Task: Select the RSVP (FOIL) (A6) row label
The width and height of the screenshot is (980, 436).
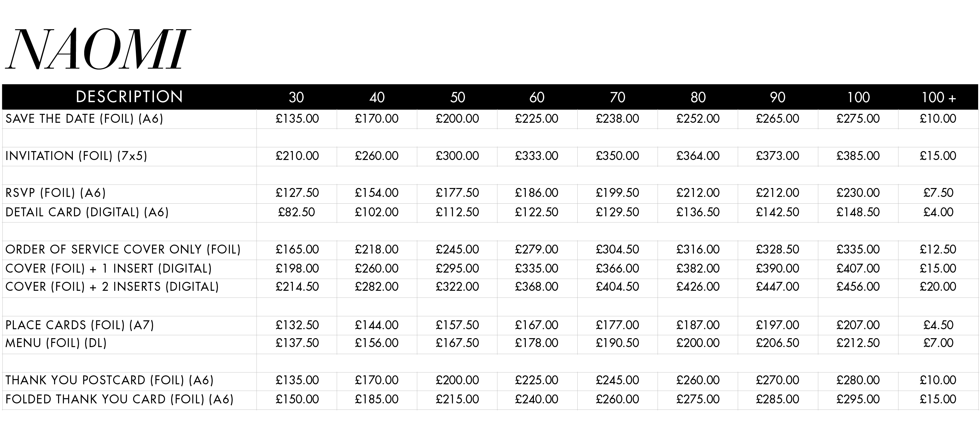Action: pyautogui.click(x=56, y=193)
